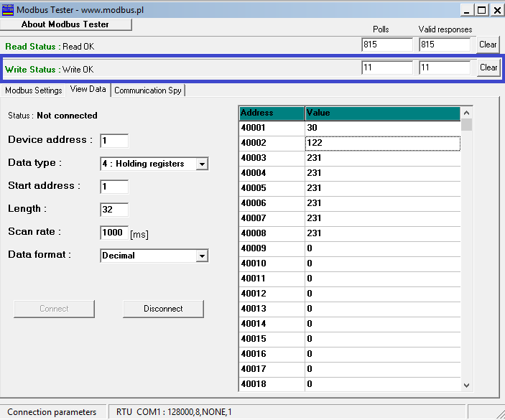Screen dimensions: 505x420
Task: Click the Modbus Tester title bar icon
Action: tap(8, 10)
